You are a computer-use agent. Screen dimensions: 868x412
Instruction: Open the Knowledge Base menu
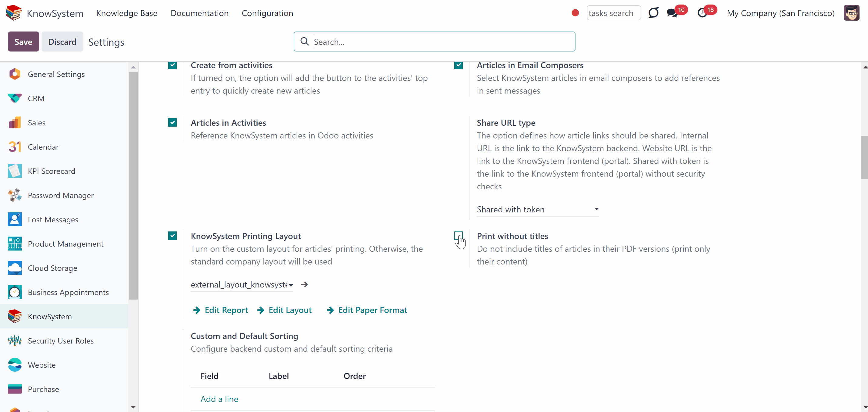127,13
